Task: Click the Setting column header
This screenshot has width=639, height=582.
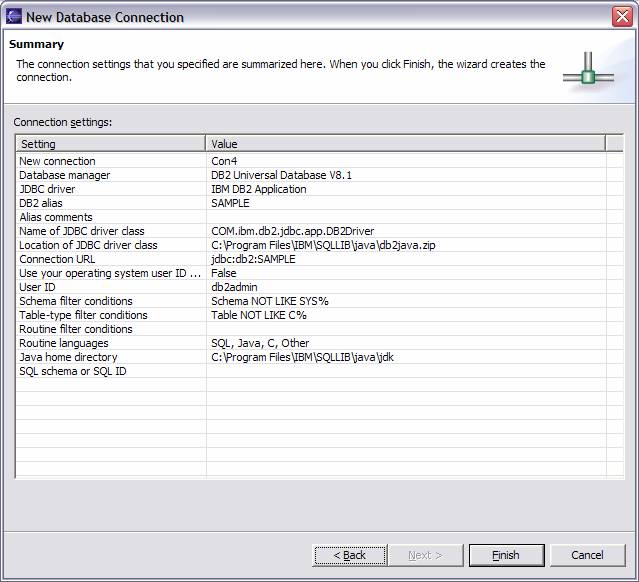Action: (x=110, y=144)
